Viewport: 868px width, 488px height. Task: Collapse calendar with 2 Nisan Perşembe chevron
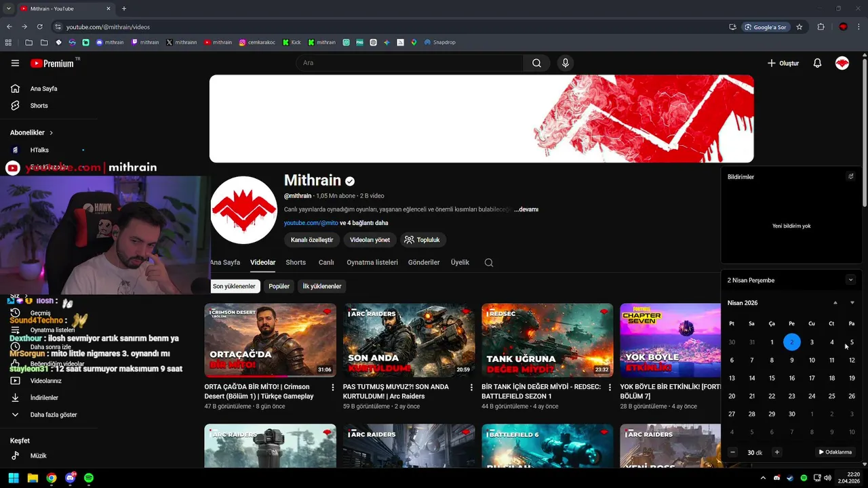(851, 280)
